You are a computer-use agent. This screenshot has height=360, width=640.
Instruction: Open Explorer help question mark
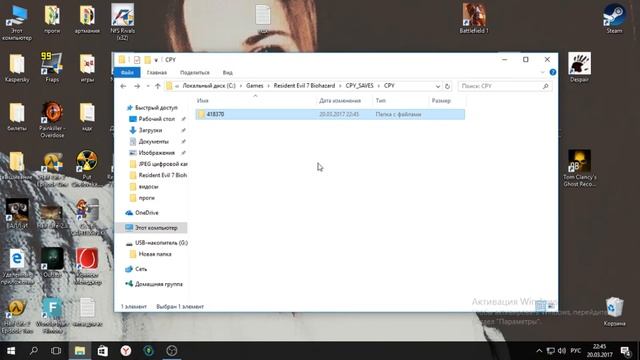tap(553, 72)
